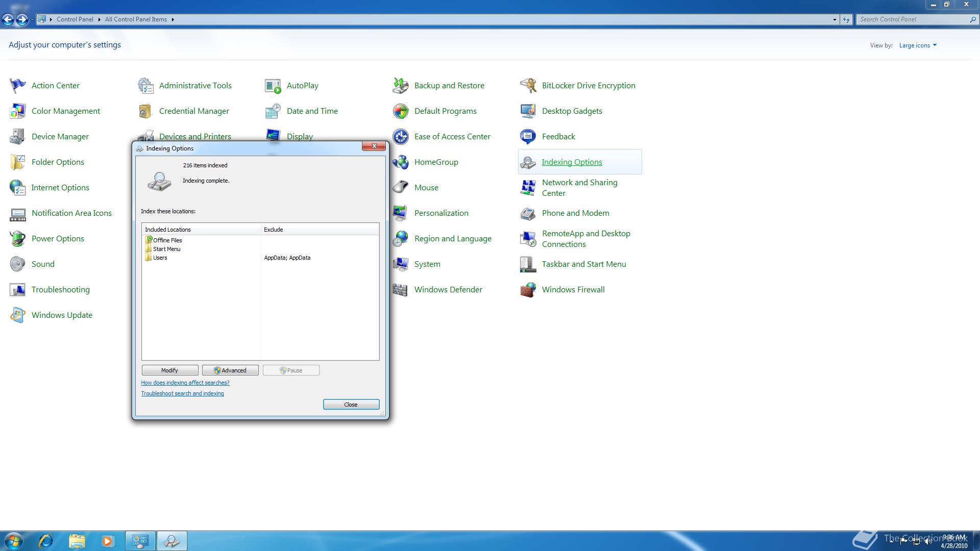Image resolution: width=980 pixels, height=551 pixels.
Task: Click the Region and Language link
Action: pos(453,239)
